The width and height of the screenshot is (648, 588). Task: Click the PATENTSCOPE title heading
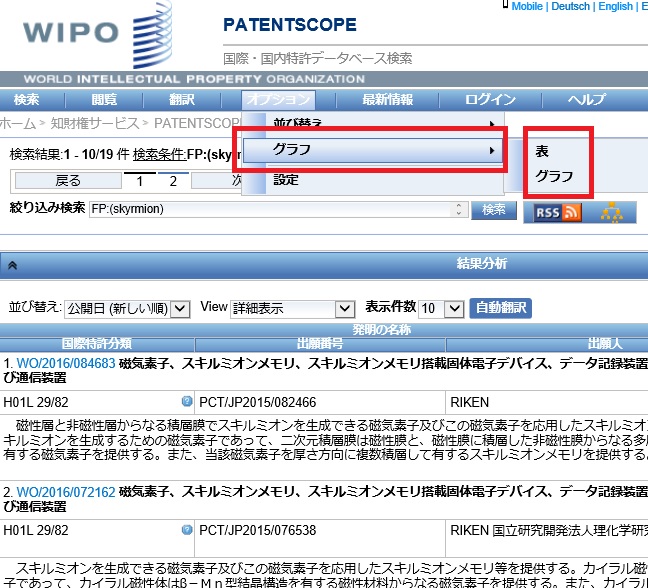(x=290, y=25)
